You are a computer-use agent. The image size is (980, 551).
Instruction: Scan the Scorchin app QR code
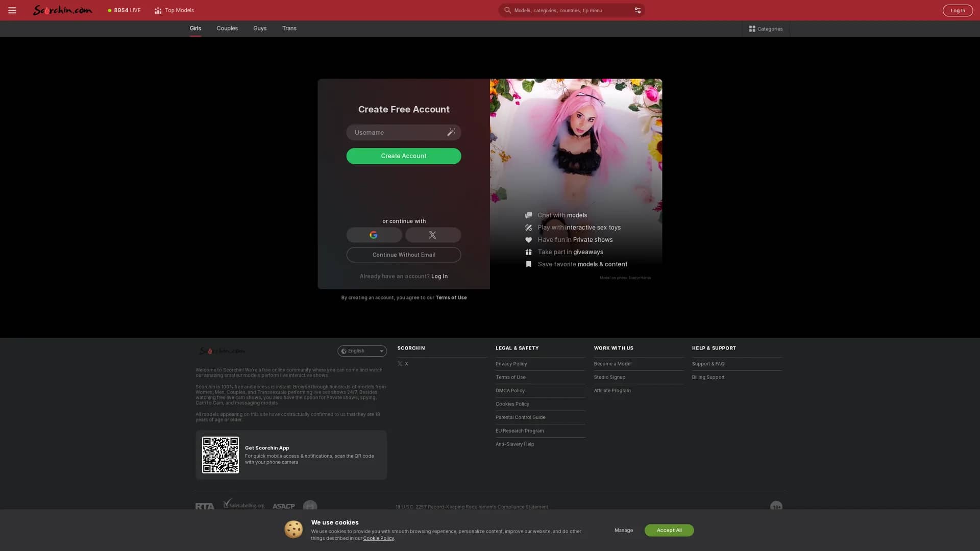click(220, 455)
